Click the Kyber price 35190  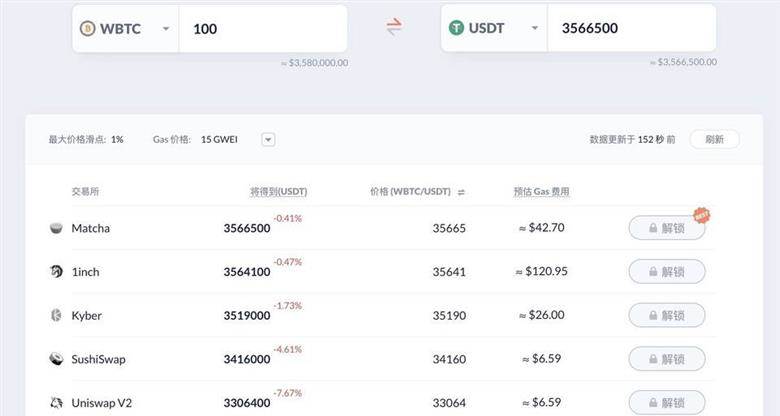pyautogui.click(x=449, y=315)
